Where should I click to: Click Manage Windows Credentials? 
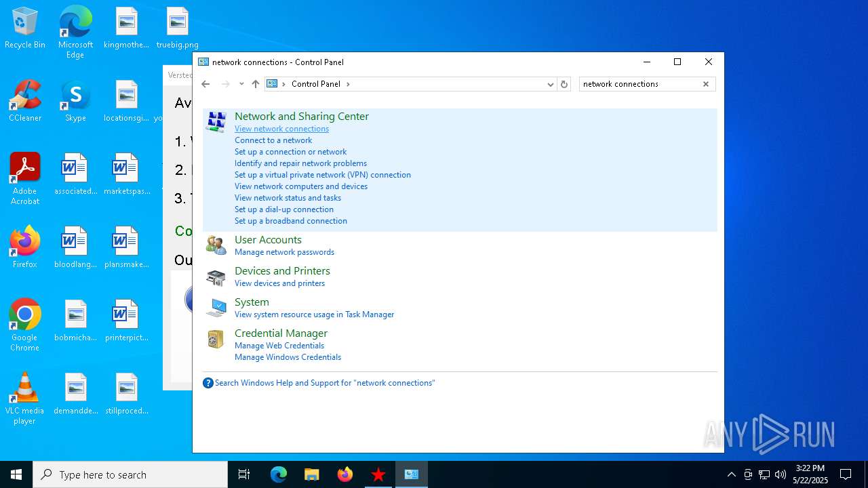click(288, 357)
